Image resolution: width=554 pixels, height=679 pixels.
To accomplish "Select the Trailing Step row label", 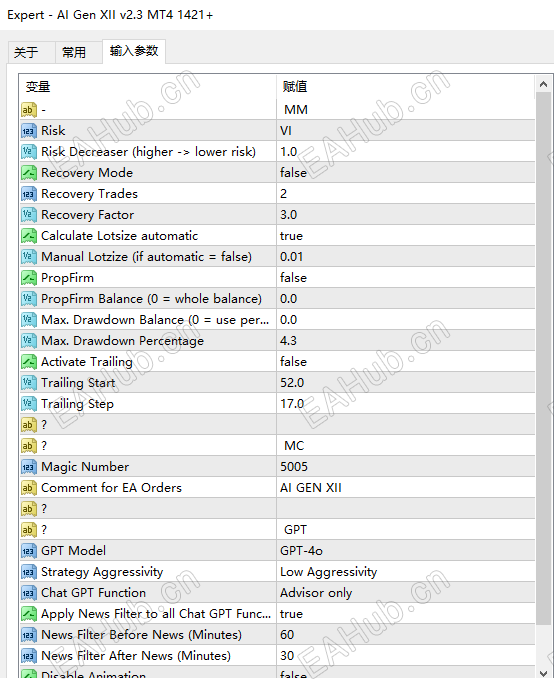I will (x=77, y=404).
